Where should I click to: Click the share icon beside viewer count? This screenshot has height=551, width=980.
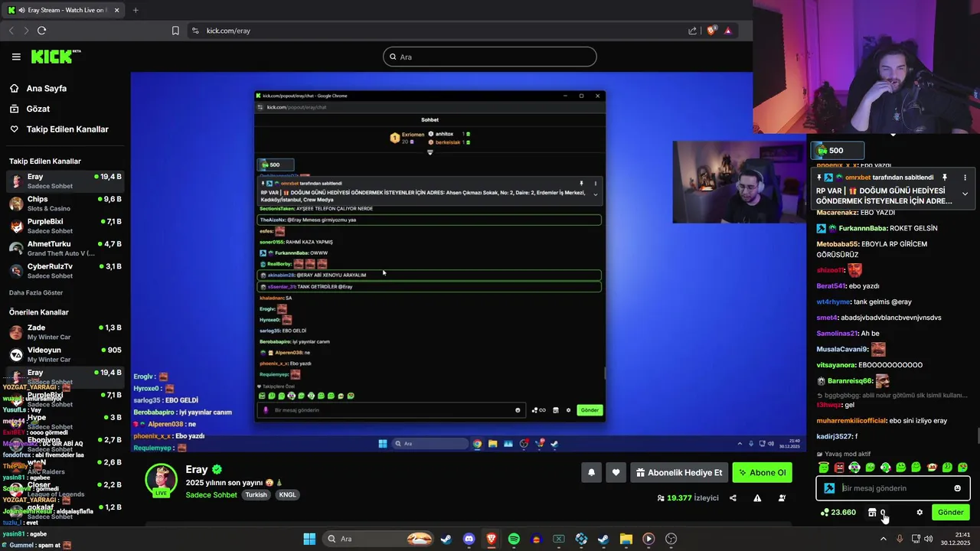pos(733,498)
